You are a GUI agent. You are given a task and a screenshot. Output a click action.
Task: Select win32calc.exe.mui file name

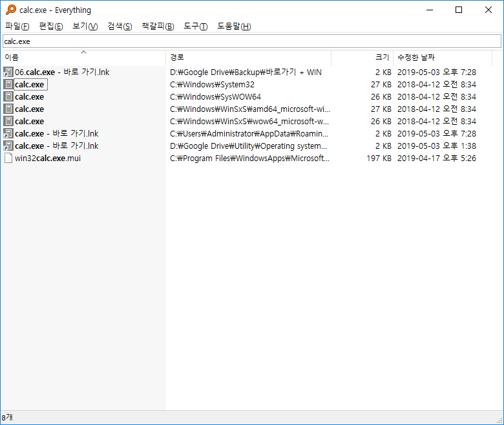pyautogui.click(x=48, y=158)
